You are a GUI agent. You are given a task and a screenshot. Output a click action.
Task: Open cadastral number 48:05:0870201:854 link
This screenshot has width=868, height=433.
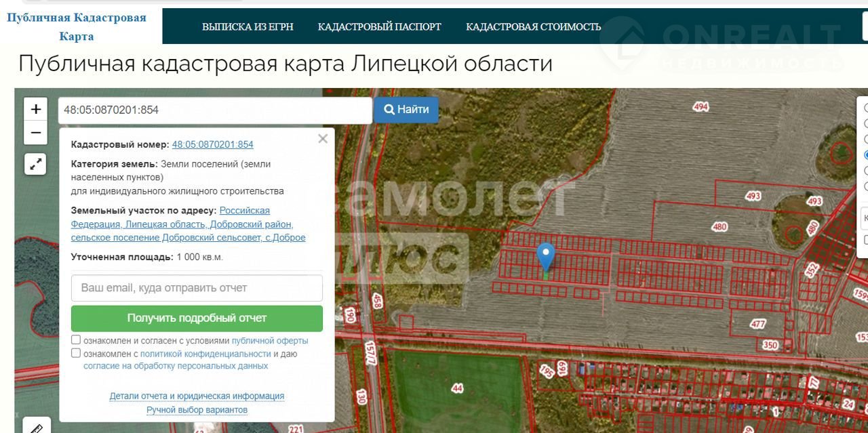coord(212,144)
